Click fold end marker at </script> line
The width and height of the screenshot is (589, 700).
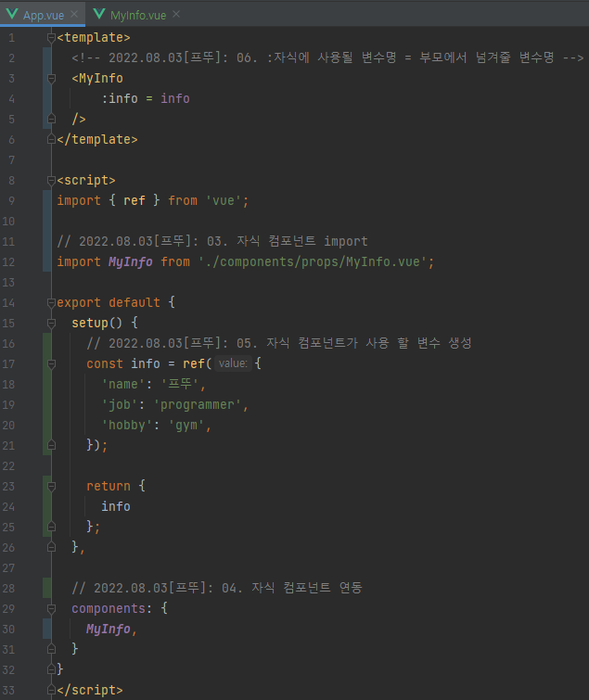(x=51, y=690)
